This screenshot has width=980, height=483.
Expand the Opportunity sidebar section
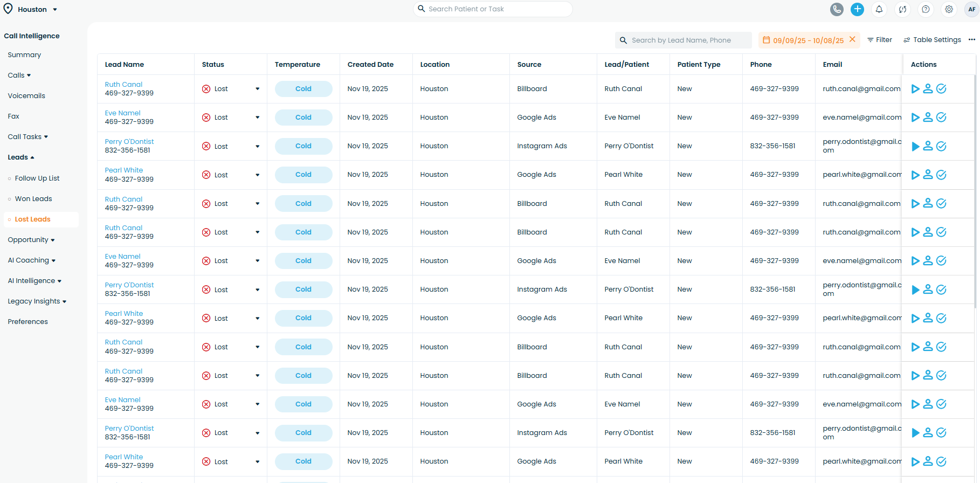(x=31, y=240)
